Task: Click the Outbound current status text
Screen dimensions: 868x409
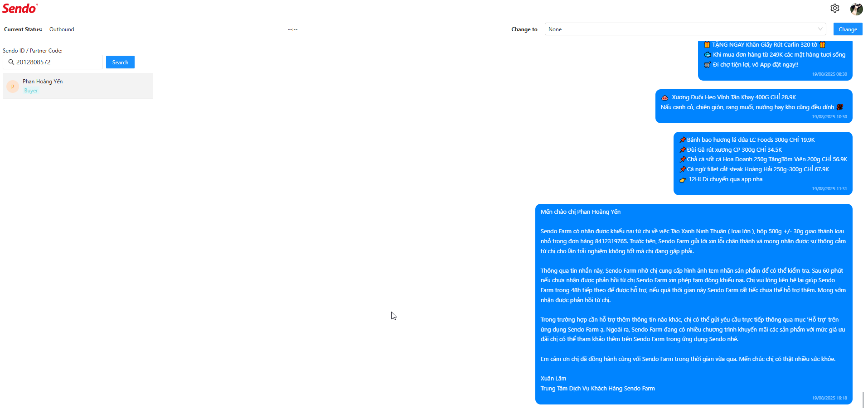Action: click(62, 29)
